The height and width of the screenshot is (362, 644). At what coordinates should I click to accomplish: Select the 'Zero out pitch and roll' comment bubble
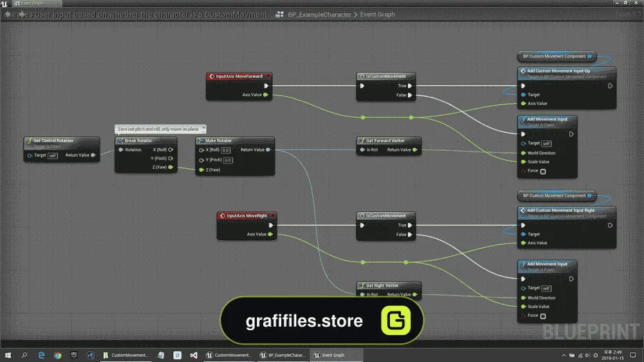[159, 129]
